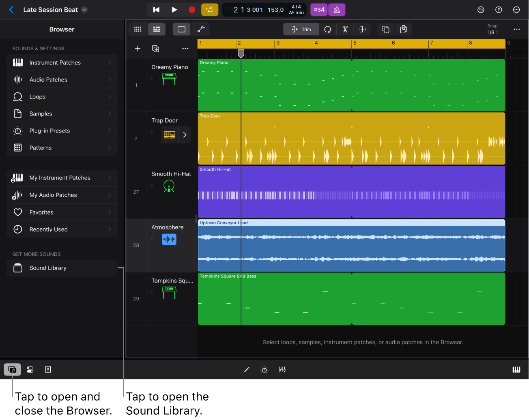Open the Sound Library
529x420 pixels.
tap(62, 268)
